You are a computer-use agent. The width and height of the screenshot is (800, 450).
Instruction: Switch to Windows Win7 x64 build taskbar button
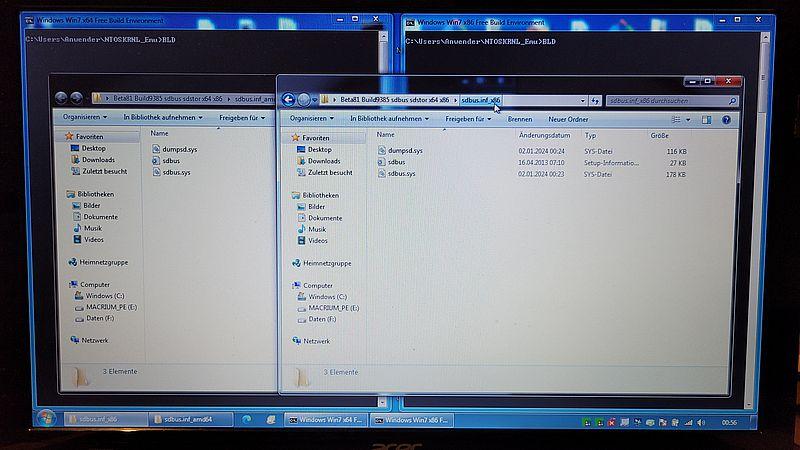tap(326, 420)
